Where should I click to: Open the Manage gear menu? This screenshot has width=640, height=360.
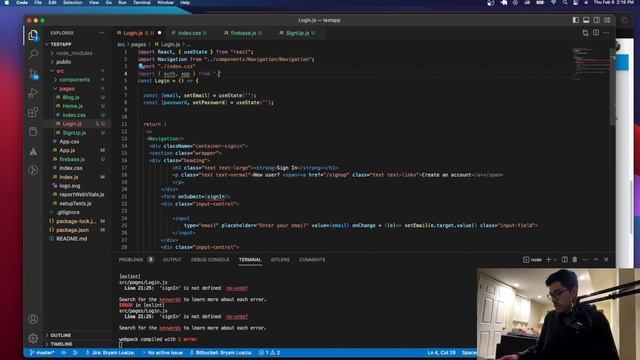click(33, 338)
